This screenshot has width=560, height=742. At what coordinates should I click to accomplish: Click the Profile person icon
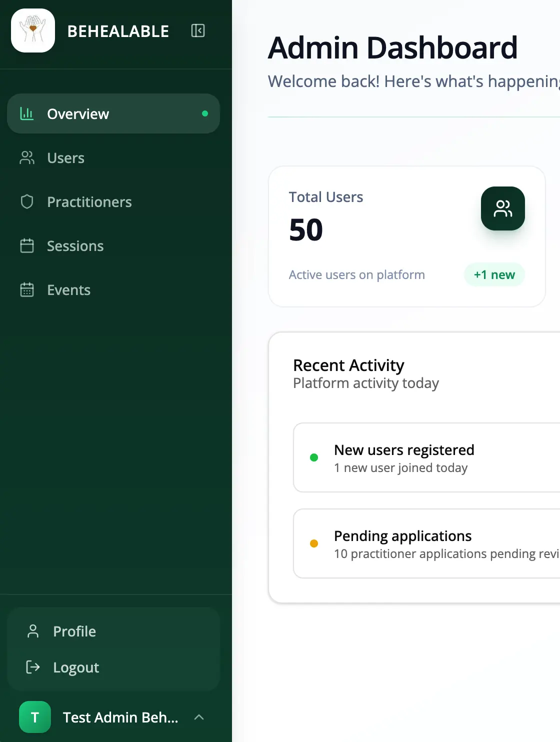click(33, 631)
